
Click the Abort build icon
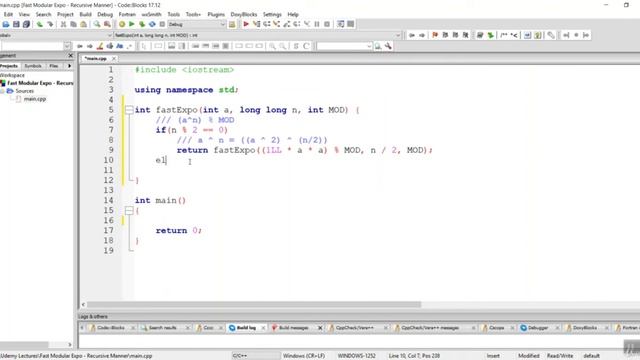pyautogui.click(x=162, y=24)
